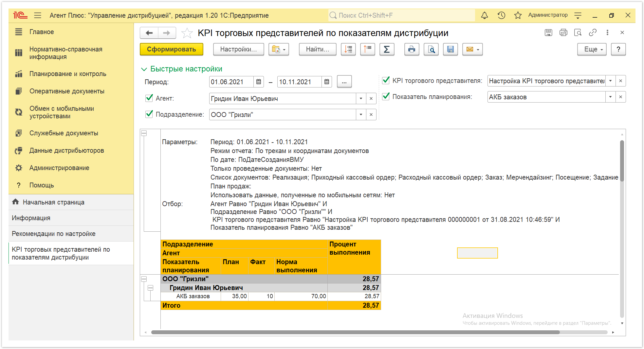Click the expand all groups icon
Image resolution: width=644 pixels, height=349 pixels.
(x=348, y=49)
